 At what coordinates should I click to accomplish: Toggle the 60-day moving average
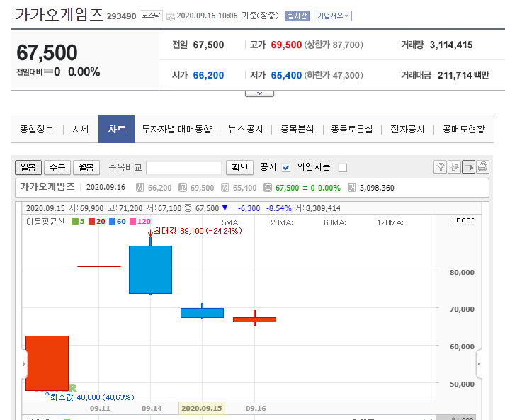[x=118, y=221]
